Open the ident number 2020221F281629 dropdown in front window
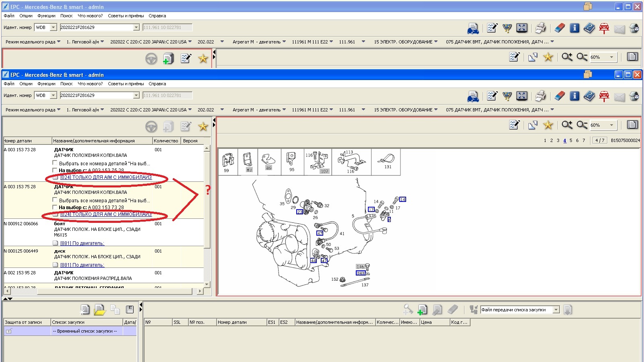Viewport: 644px width, 362px height. pyautogui.click(x=136, y=95)
